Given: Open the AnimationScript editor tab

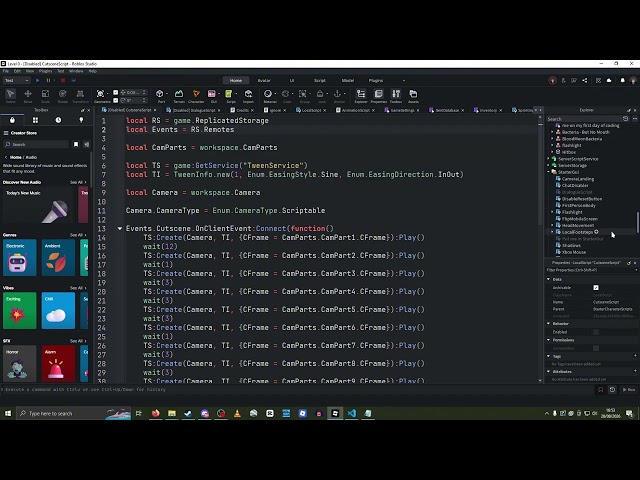Looking at the screenshot, I should (355, 110).
